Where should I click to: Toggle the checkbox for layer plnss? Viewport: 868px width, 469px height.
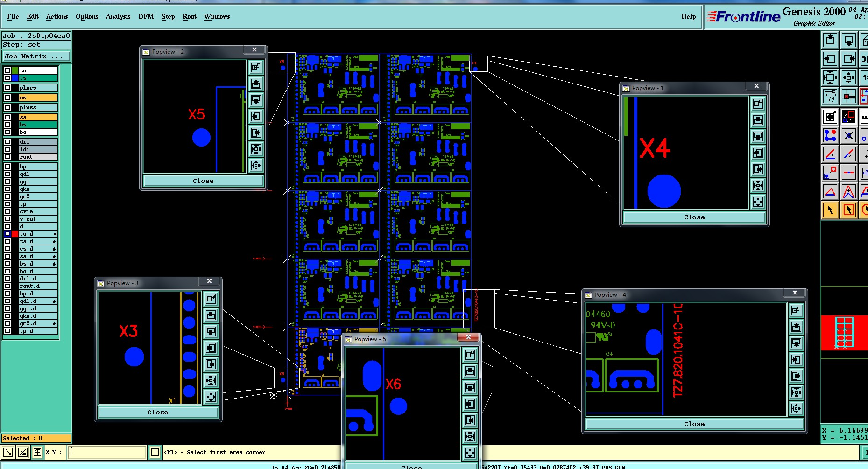point(7,107)
